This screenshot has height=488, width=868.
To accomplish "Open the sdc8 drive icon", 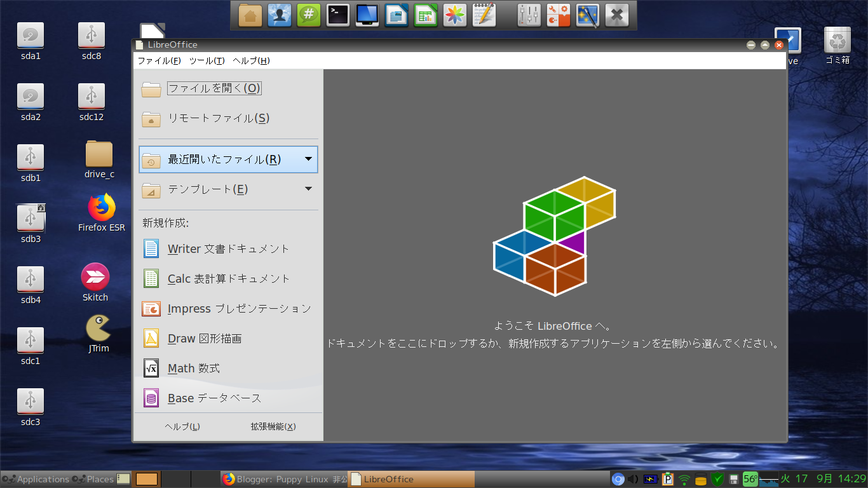I will click(92, 36).
